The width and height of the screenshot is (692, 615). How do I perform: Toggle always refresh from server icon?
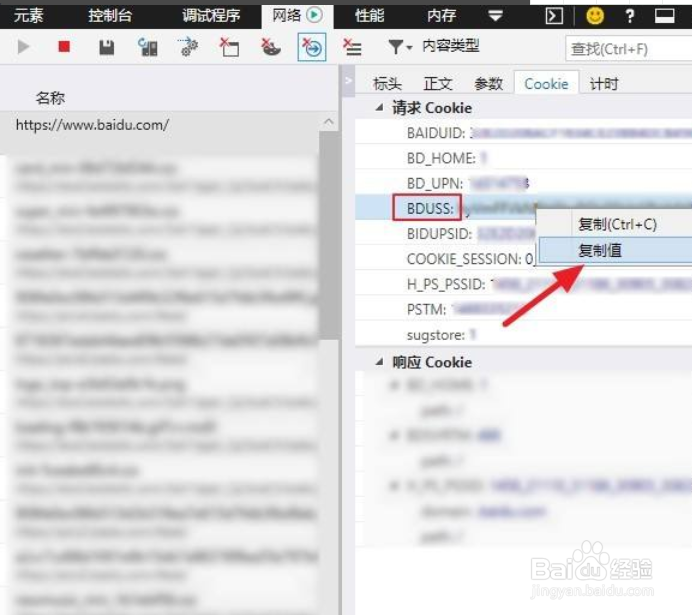pos(147,47)
